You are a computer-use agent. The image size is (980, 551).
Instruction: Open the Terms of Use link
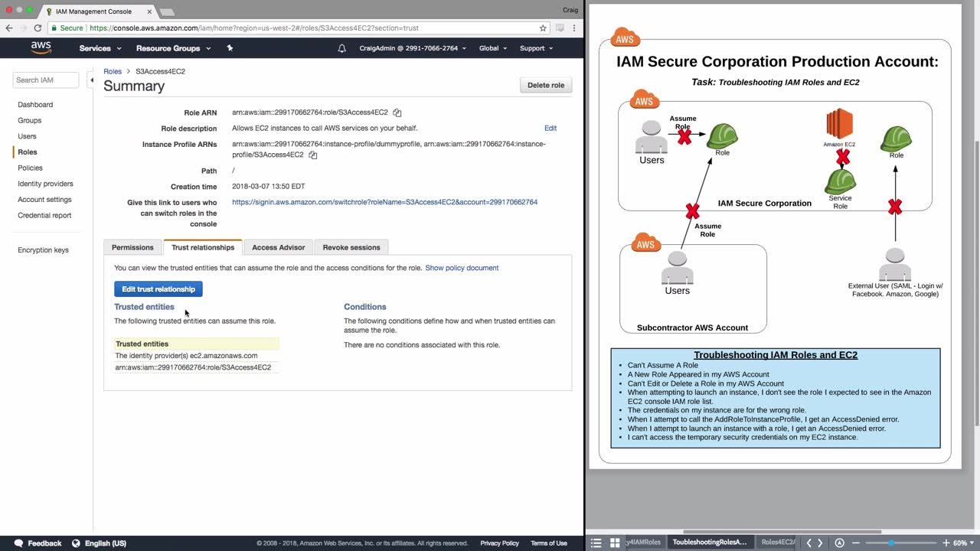[x=549, y=543]
